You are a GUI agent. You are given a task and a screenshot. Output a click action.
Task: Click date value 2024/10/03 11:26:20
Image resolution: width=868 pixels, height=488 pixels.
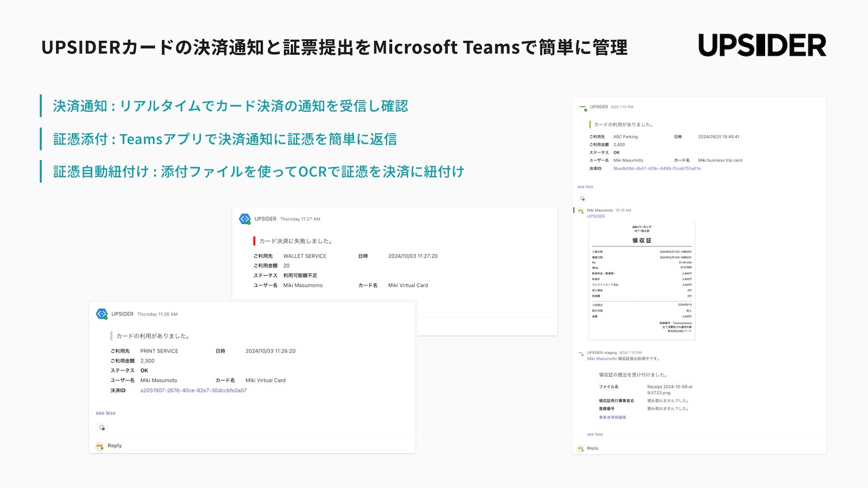(x=270, y=351)
